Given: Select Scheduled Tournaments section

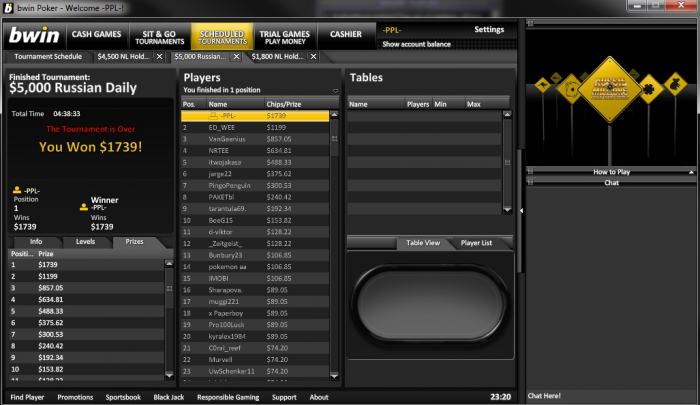Looking at the screenshot, I should pyautogui.click(x=222, y=38).
